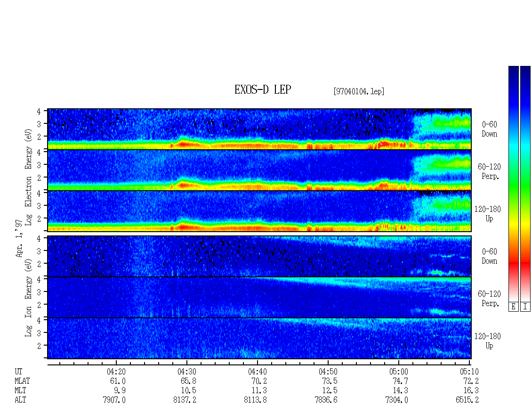
Task: Click the UT row label
Action: 18,372
